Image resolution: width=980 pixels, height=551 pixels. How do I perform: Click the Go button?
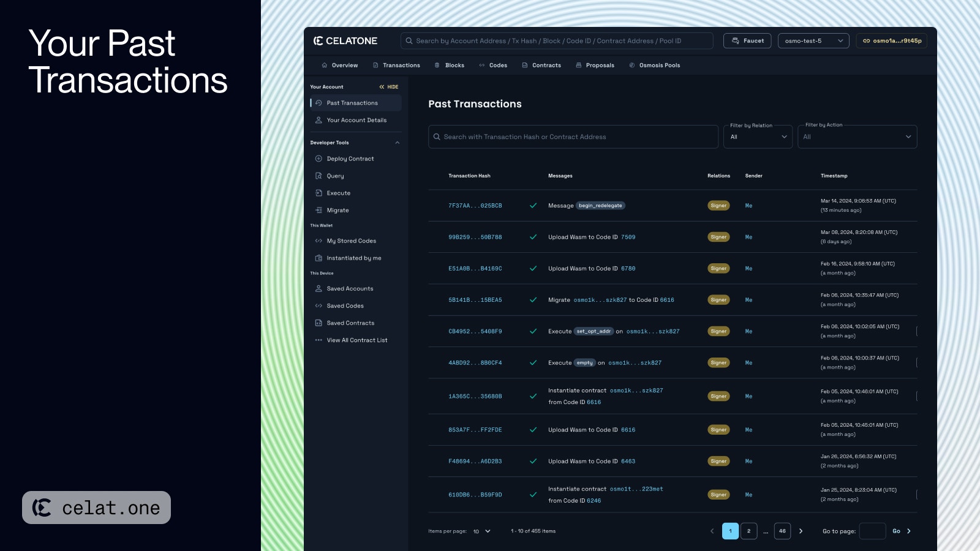click(896, 531)
